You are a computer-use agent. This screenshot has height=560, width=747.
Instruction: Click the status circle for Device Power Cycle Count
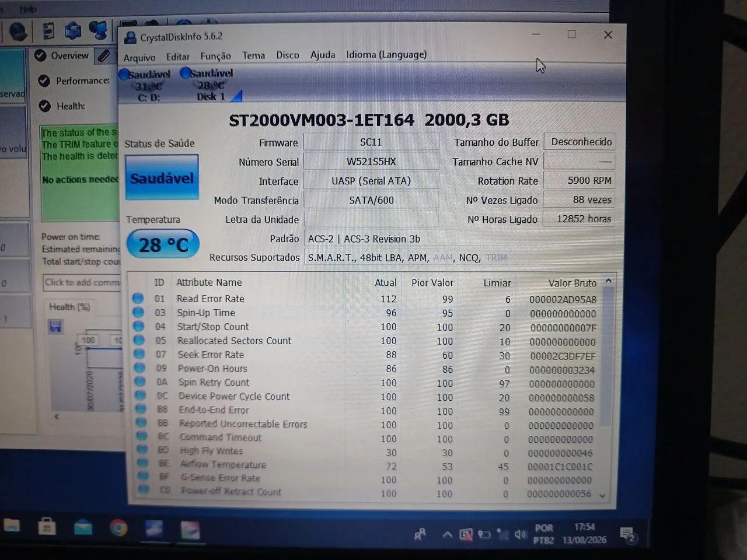140,395
